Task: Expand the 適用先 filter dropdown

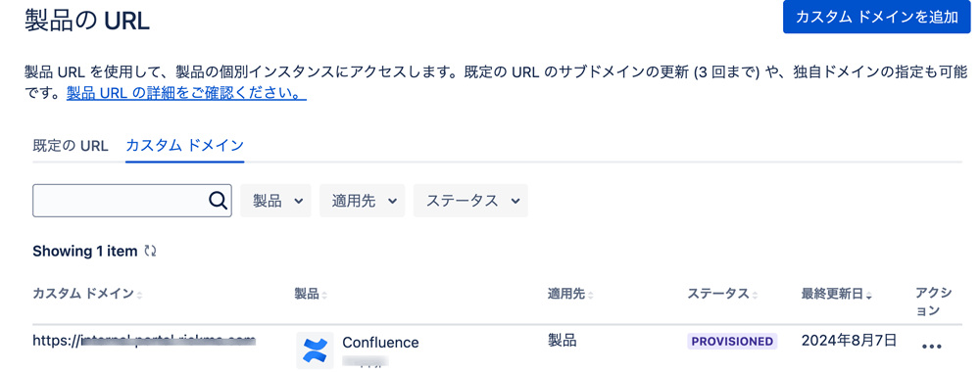Action: point(362,201)
